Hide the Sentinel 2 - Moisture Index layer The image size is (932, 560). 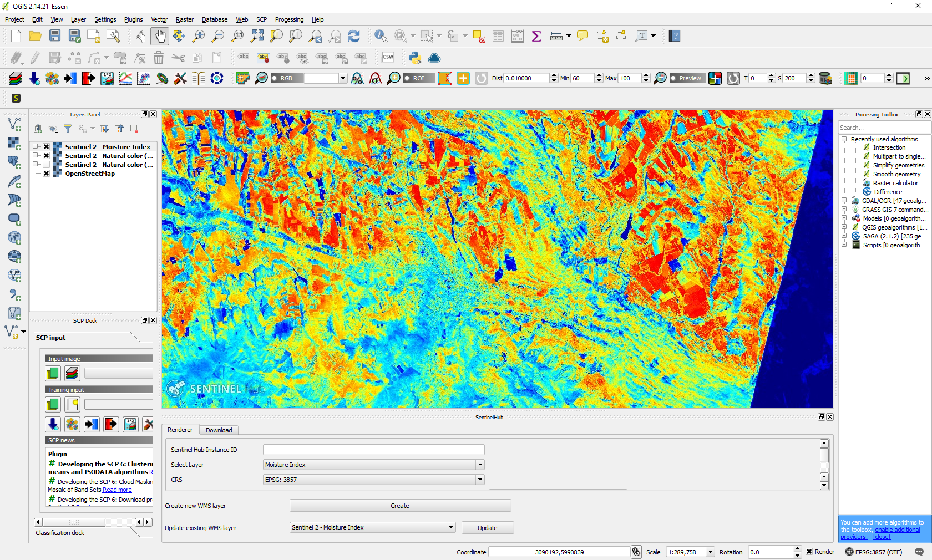[47, 147]
